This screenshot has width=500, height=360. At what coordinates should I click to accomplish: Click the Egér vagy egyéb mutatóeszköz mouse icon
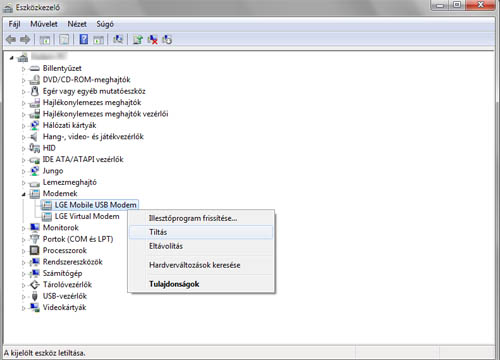(x=34, y=91)
